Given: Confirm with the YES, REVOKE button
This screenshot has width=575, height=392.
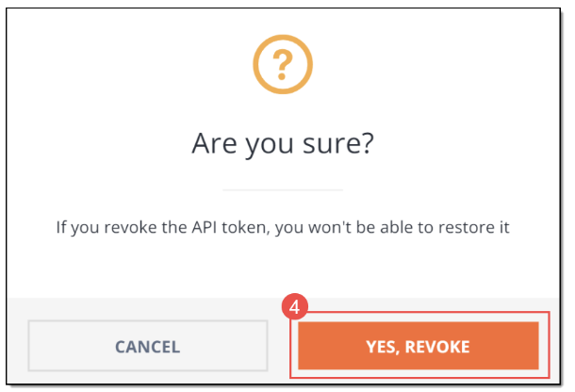Looking at the screenshot, I should click(x=419, y=346).
